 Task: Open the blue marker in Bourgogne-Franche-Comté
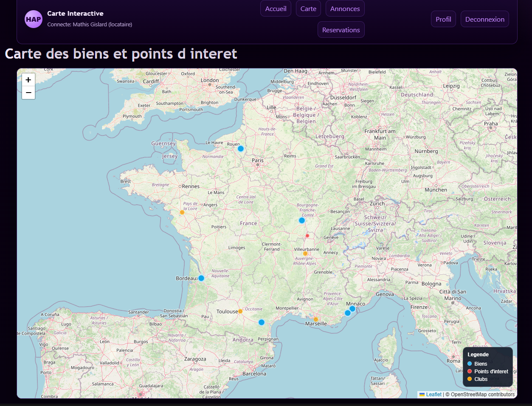[x=302, y=220]
